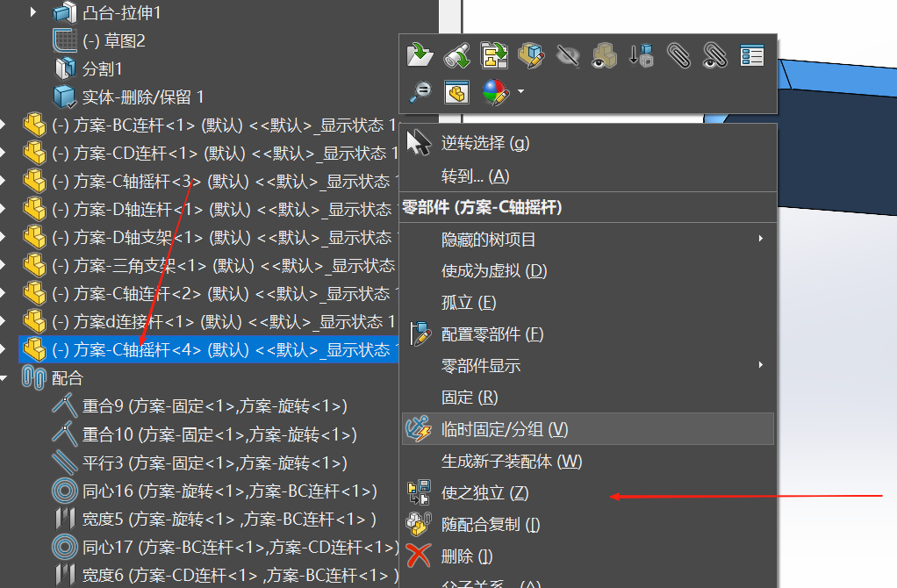Suppress the component using the down-arrow cube icon
This screenshot has width=897, height=588.
[640, 55]
